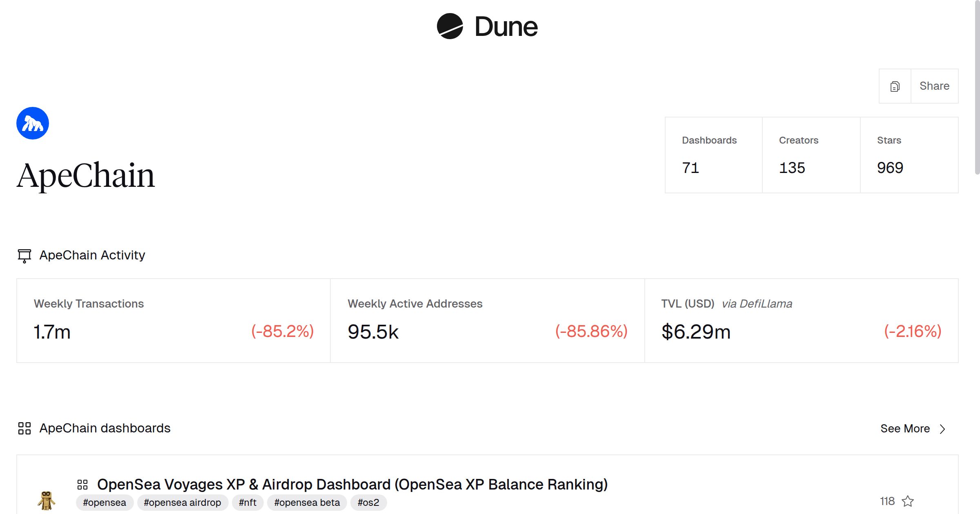Click the via DefiLlama TVL source text
The width and height of the screenshot is (980, 514).
point(757,304)
